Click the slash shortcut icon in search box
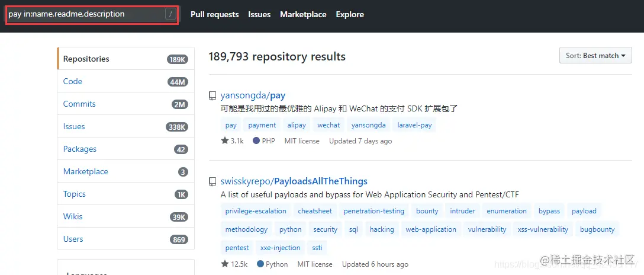 click(170, 14)
